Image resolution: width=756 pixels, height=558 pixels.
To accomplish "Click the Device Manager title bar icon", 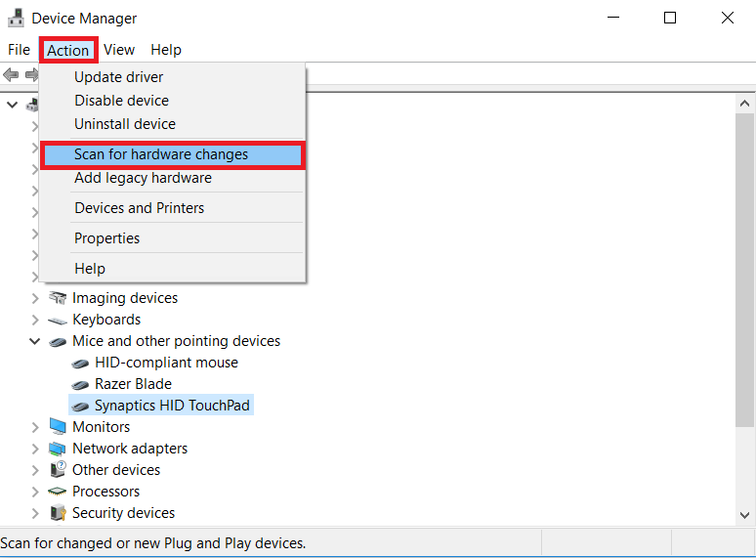I will tap(16, 19).
